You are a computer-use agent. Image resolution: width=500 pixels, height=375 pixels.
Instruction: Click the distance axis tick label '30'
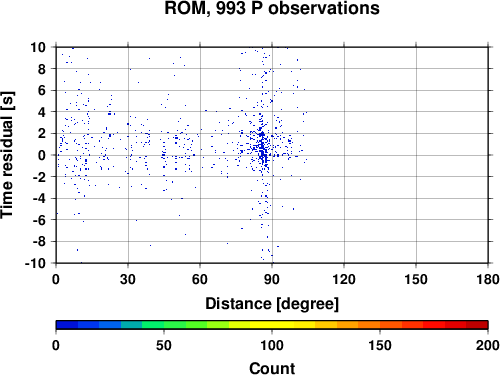point(128,279)
